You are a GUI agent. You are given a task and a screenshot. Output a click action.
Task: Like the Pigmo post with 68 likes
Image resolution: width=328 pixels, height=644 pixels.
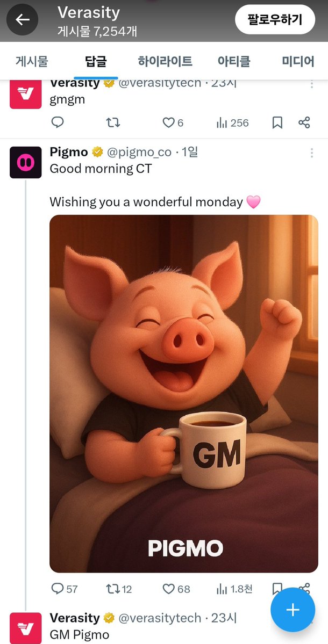(176, 589)
